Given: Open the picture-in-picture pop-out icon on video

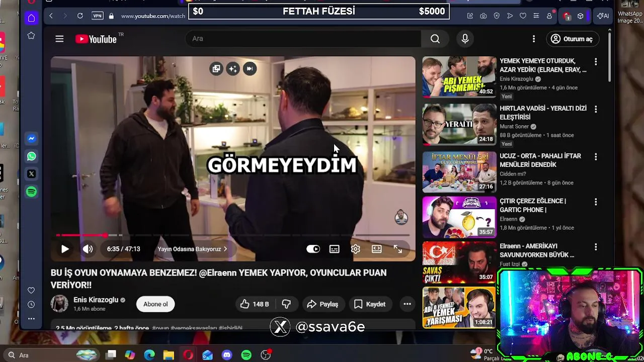Looking at the screenshot, I should (x=216, y=69).
